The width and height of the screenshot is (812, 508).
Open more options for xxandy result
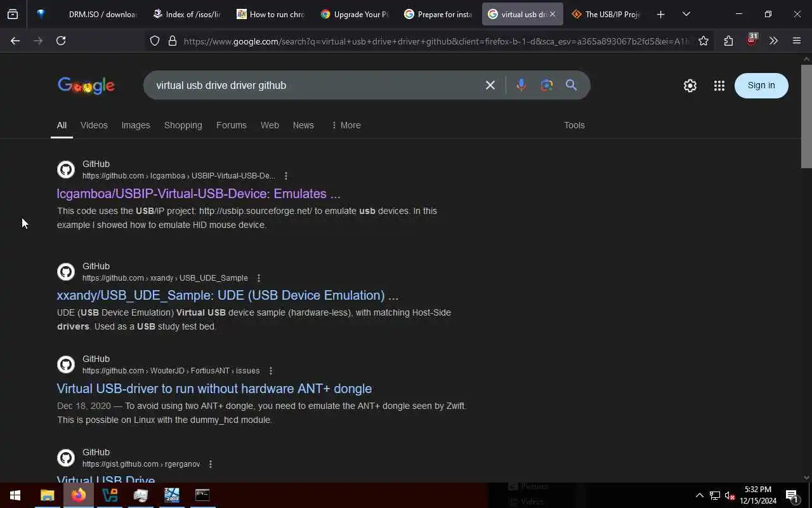(258, 278)
